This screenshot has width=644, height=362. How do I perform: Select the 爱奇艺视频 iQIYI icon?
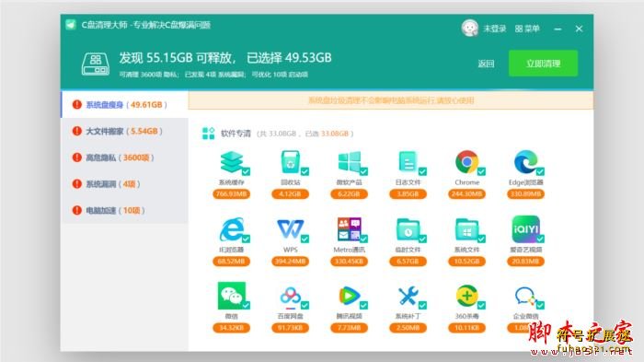point(525,228)
